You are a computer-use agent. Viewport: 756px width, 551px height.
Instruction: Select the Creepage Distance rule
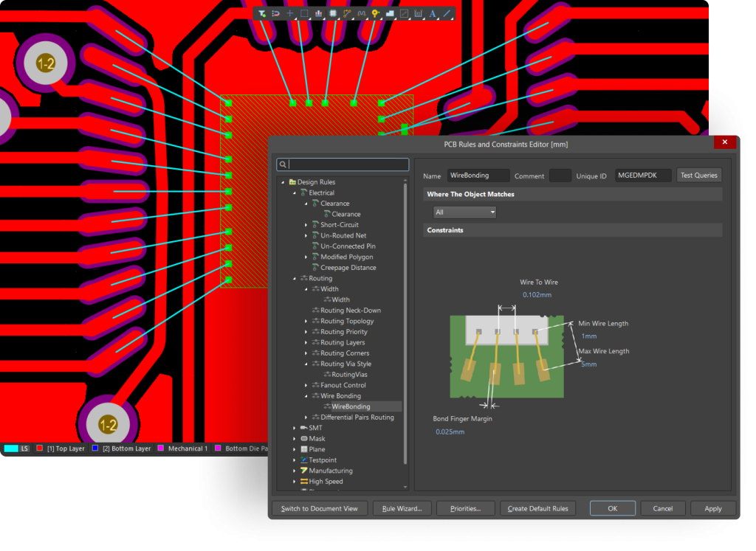[348, 268]
